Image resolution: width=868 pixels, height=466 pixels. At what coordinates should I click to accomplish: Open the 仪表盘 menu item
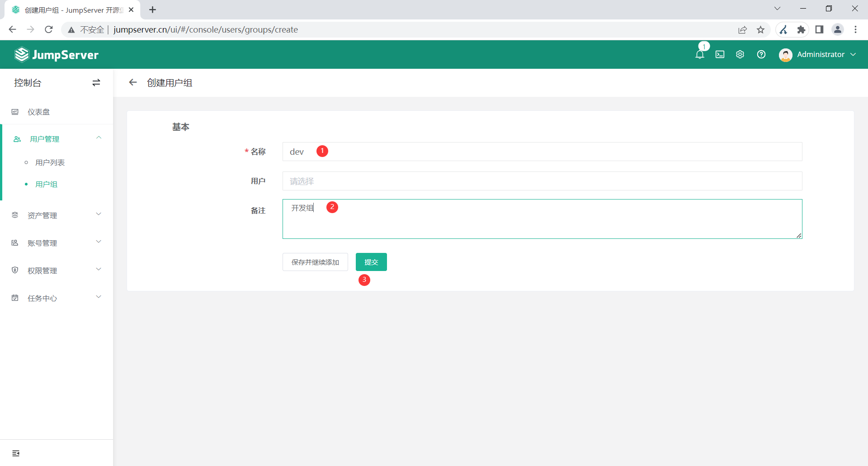[x=57, y=112]
